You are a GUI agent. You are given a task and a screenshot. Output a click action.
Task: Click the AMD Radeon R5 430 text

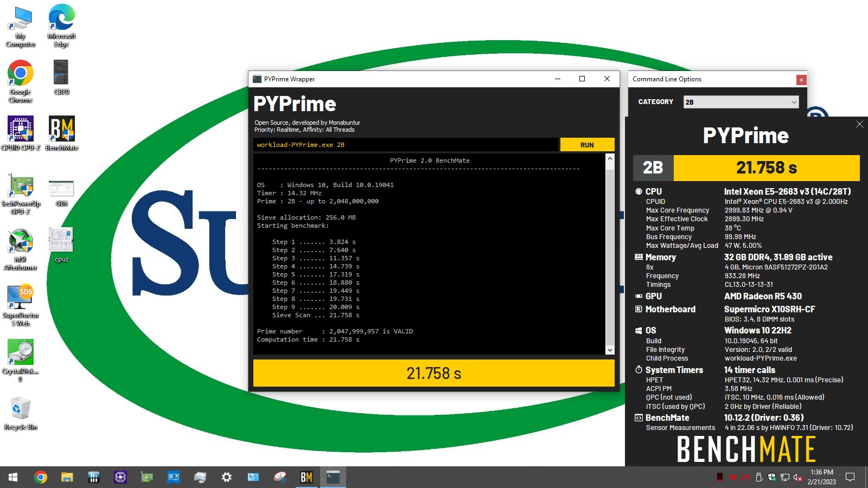coord(763,296)
